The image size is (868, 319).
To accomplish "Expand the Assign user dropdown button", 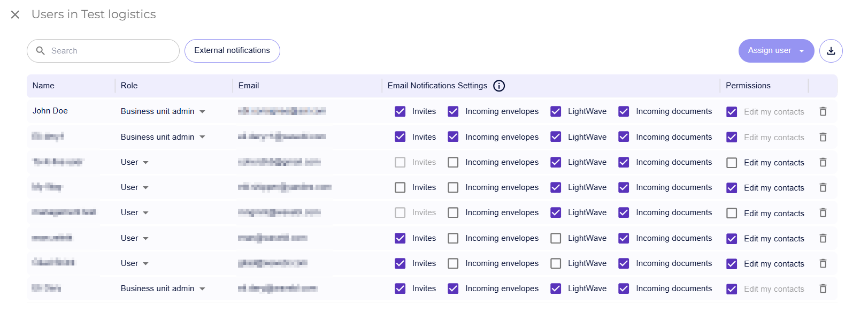I will point(776,51).
